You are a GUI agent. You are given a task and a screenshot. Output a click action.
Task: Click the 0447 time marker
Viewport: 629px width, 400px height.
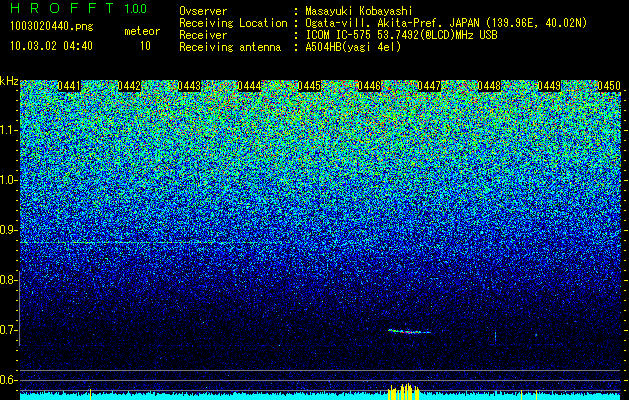(429, 86)
